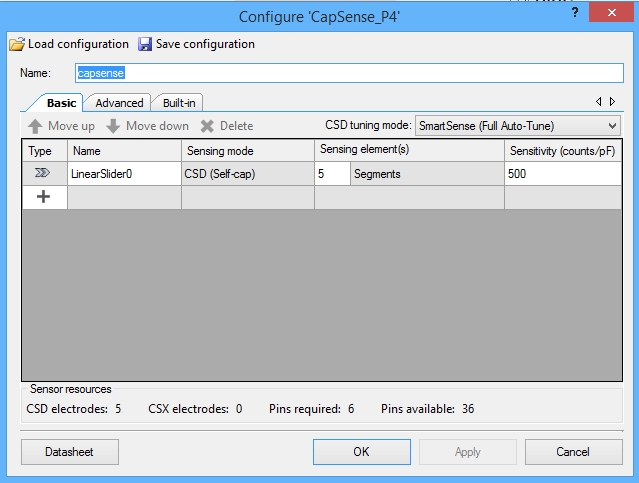Screen dimensions: 639x483
Task: Cancel the configuration dialog
Action: click(573, 452)
